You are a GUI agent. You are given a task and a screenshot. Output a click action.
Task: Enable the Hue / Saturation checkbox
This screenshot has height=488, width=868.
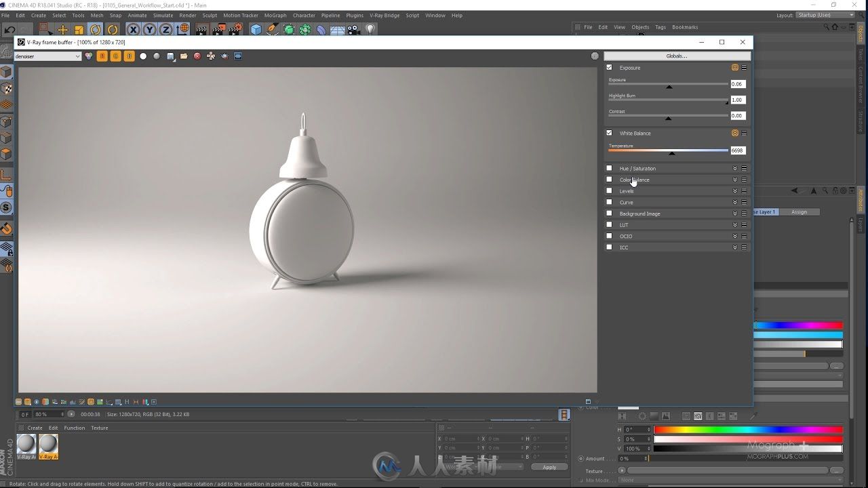point(609,168)
